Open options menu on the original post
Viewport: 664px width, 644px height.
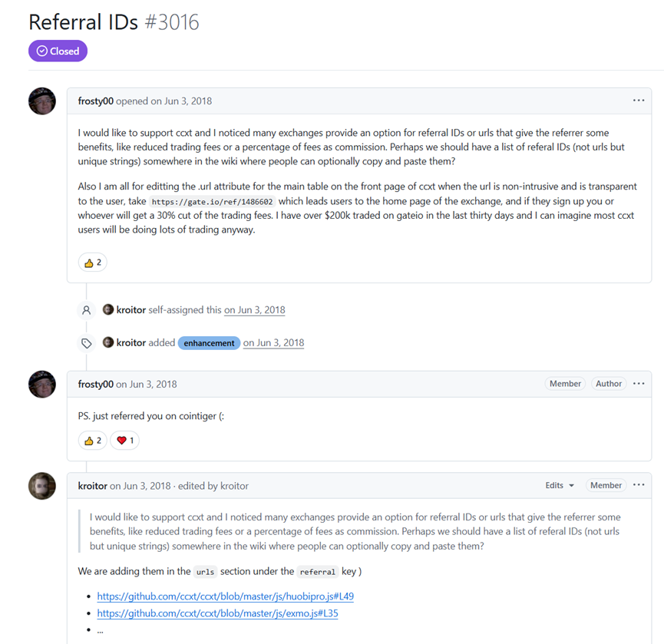(638, 101)
